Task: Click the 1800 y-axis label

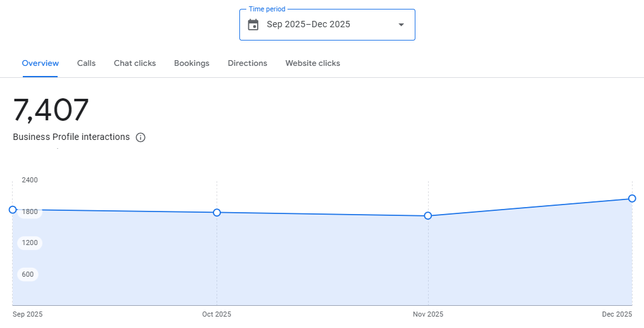Action: 30,212
